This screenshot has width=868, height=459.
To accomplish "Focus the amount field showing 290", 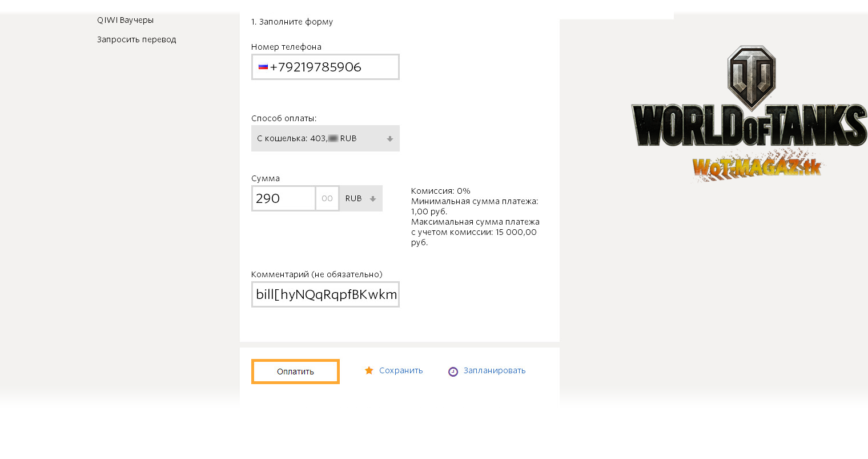I will click(x=284, y=198).
